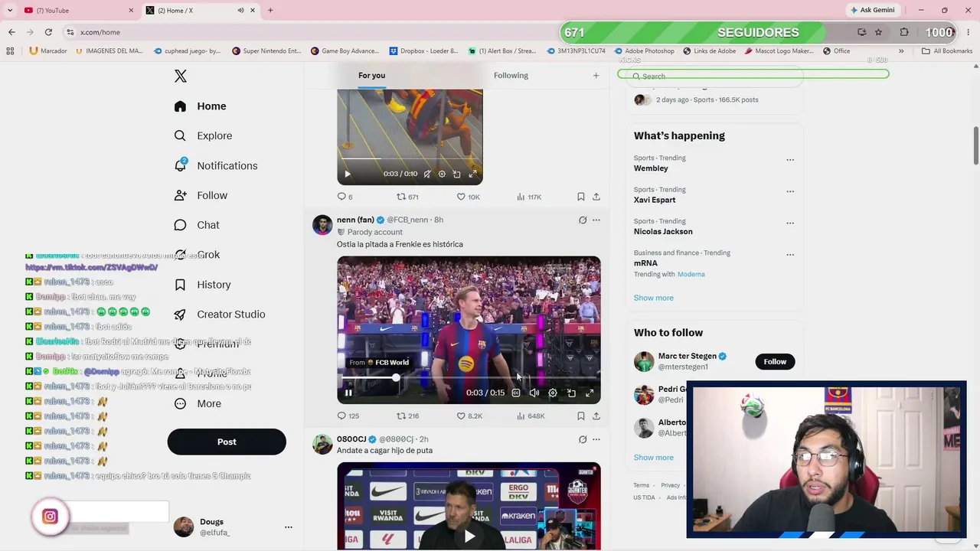Open More options for Wembley trend
Screen dimensions: 980x551
pos(790,160)
